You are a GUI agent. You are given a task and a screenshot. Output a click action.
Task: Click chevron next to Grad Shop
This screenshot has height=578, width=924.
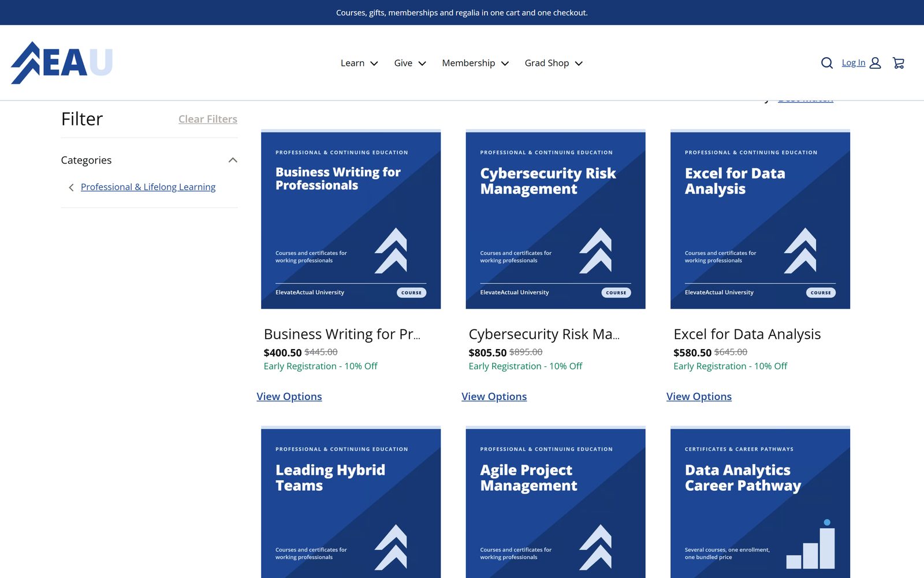point(579,64)
